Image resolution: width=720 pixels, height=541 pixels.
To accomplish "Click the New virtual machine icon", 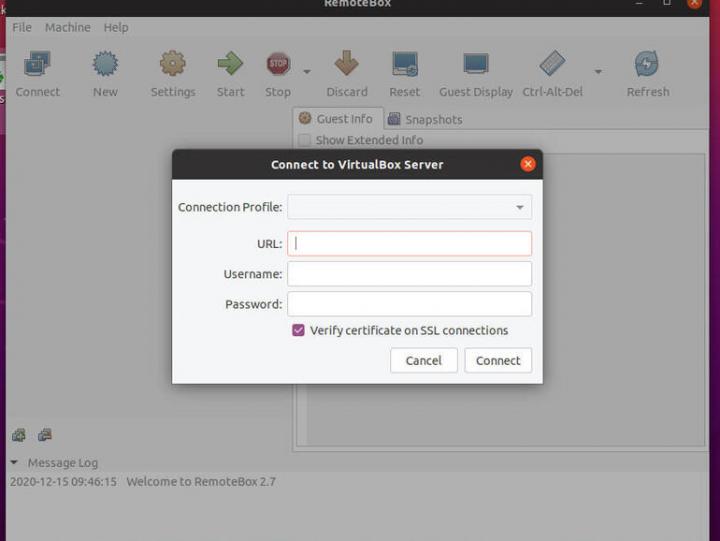I will point(105,66).
